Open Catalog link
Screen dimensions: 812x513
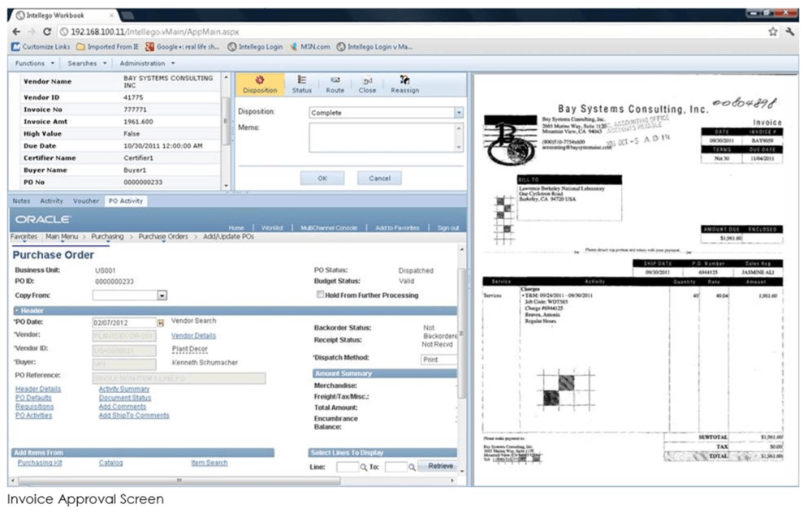point(110,463)
